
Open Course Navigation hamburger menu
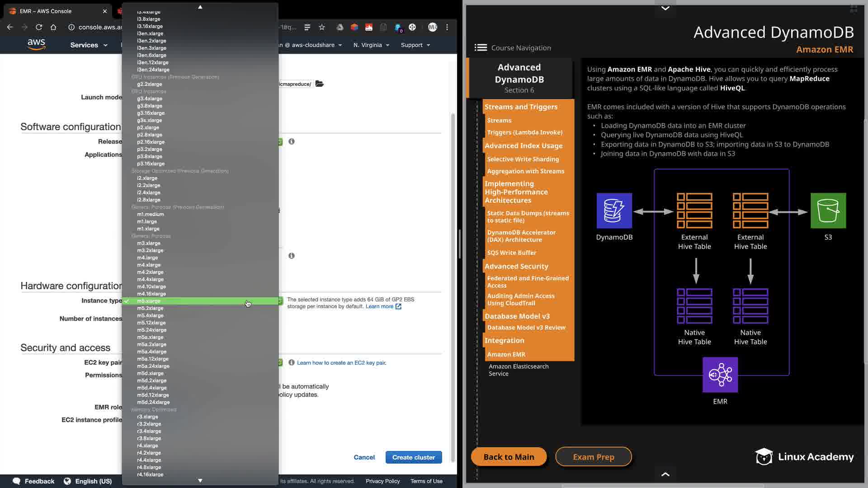(x=481, y=47)
